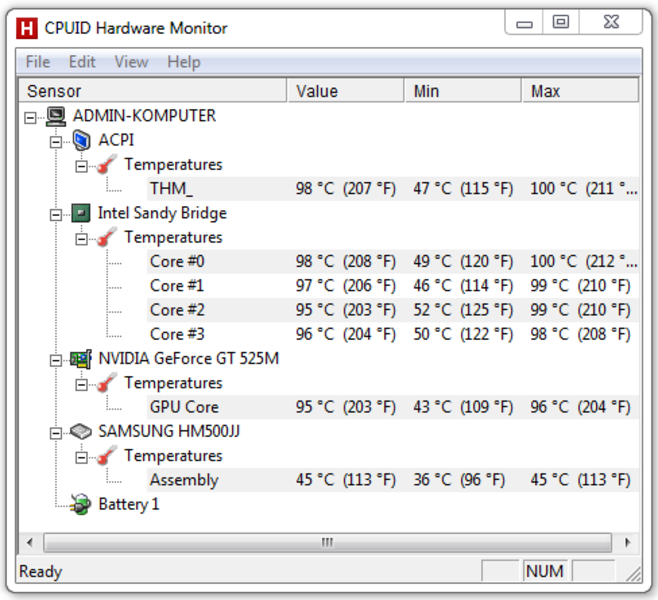
Task: Select the Core #2 row
Action: point(393,310)
